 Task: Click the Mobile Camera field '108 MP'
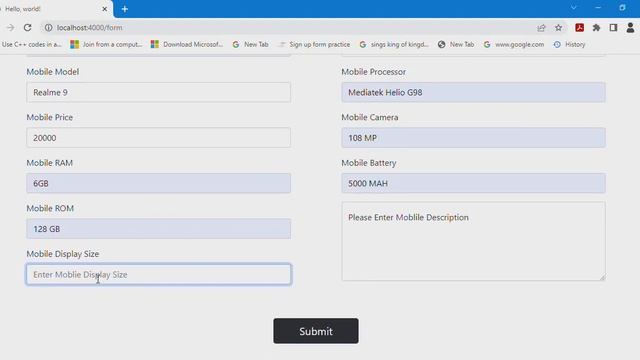pos(473,138)
